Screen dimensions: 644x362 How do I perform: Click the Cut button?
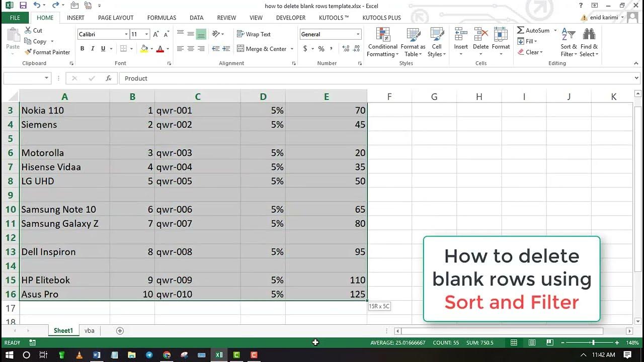click(x=33, y=31)
